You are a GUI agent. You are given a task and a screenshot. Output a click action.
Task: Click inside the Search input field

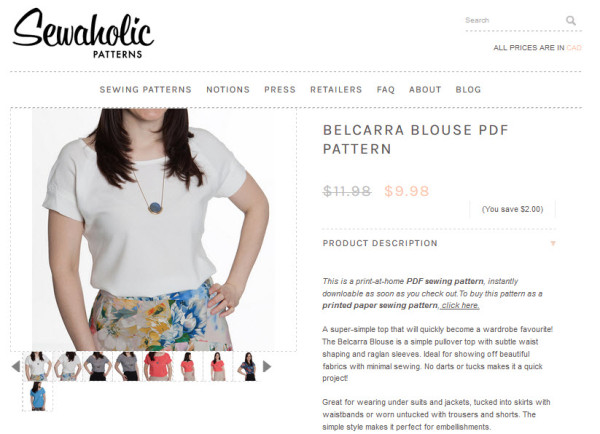514,20
